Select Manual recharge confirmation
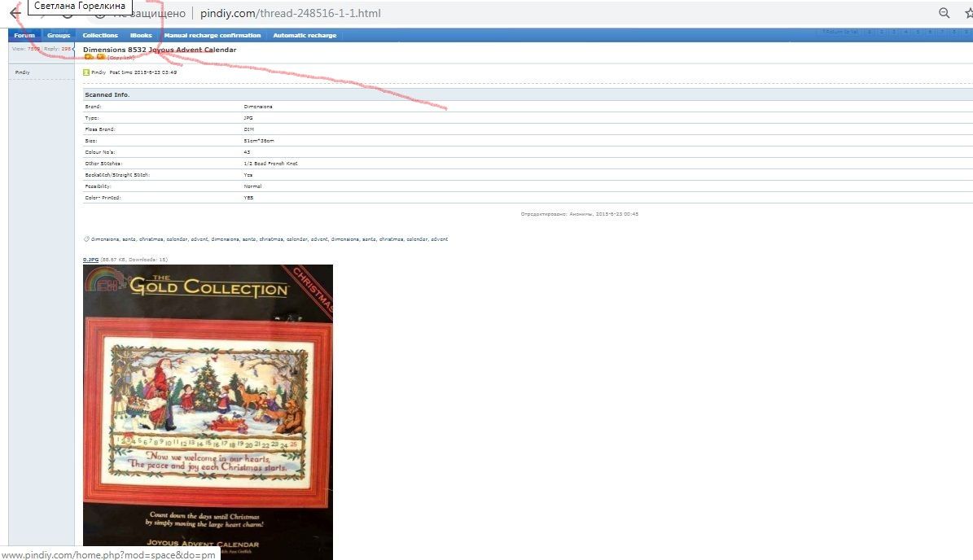Screen dimensions: 973x560 tap(212, 36)
